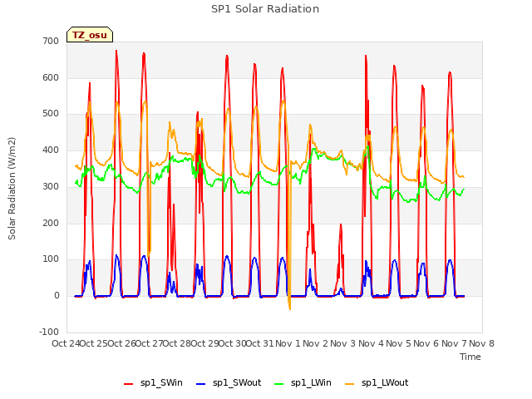
Task: Click the Nov 6 x-axis label
Action: (426, 343)
